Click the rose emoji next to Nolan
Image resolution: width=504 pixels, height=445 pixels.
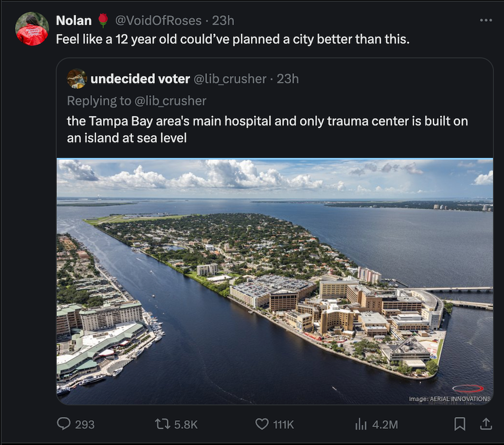[x=103, y=21]
